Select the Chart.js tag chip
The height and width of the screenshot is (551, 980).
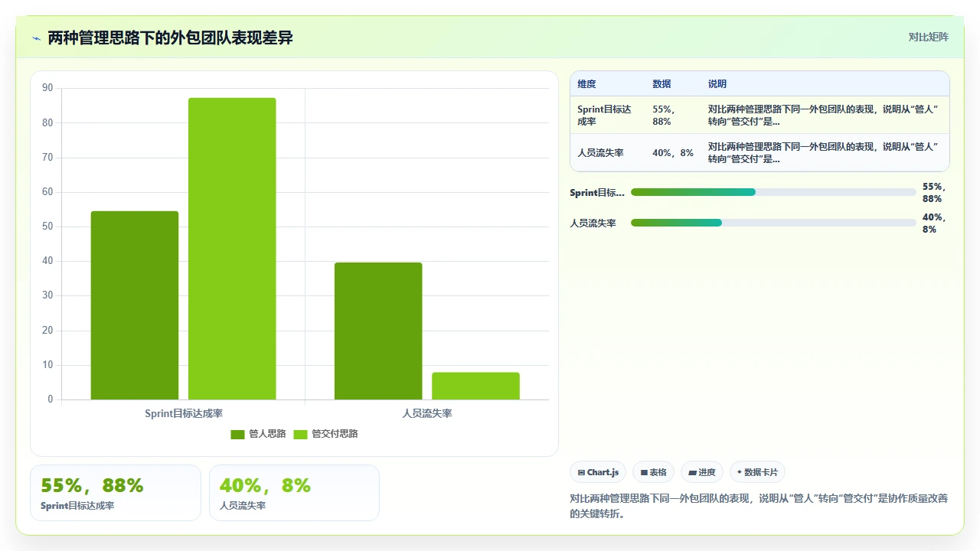pyautogui.click(x=599, y=472)
